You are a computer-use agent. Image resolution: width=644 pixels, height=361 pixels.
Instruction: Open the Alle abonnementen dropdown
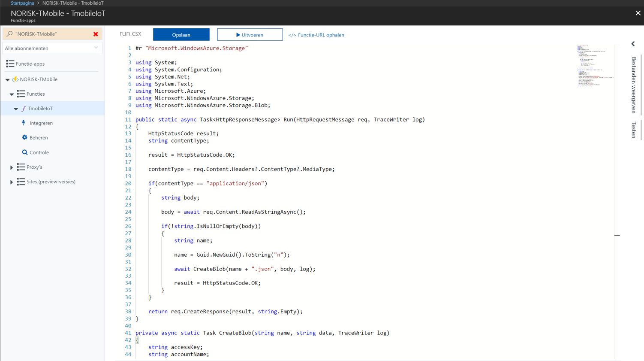click(x=52, y=48)
